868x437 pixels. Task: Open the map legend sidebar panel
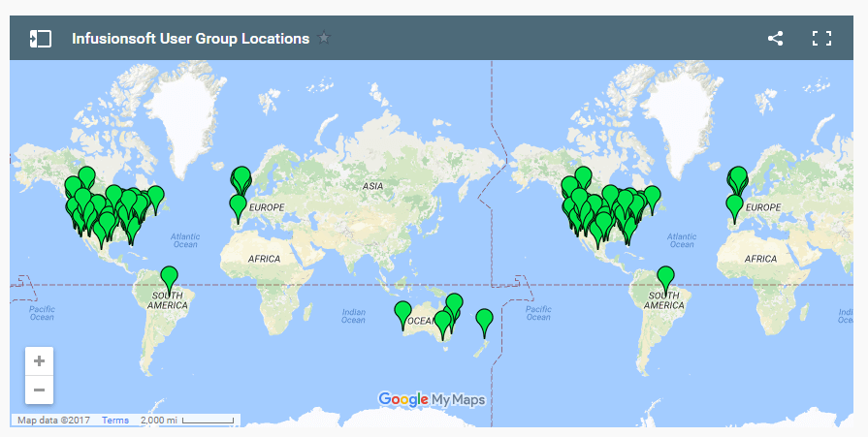click(x=41, y=39)
